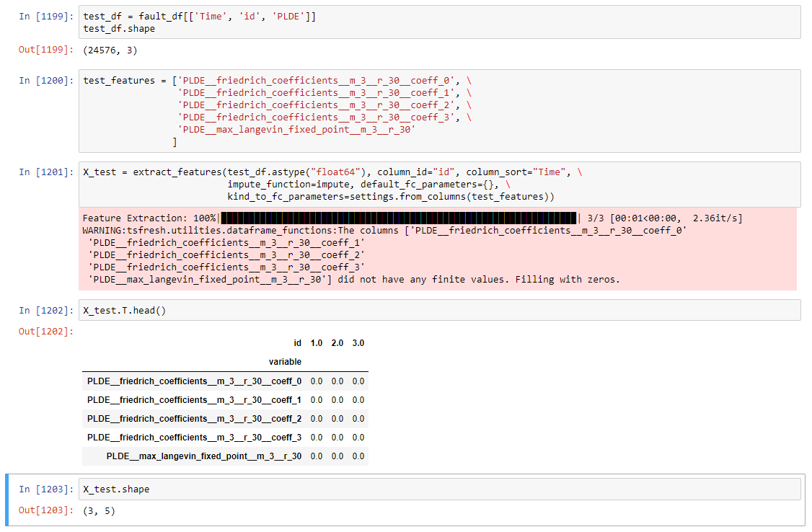Click the tsfresh WARNING output text
812x532 pixels.
384,254
